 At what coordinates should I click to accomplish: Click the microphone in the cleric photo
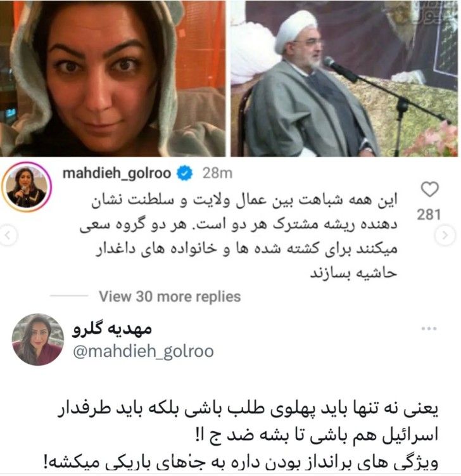[340, 70]
